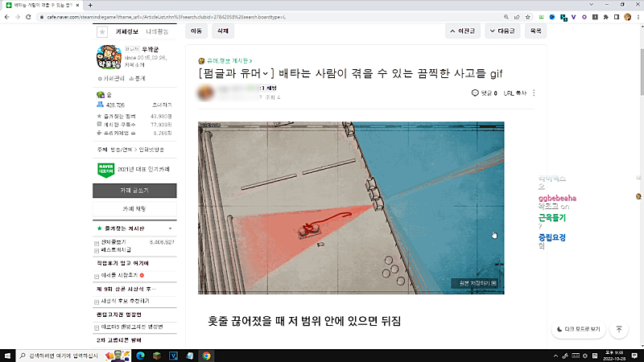Screen dimensions: 644x362
Task: Go to previous post with 이전글
Action: [x=462, y=31]
